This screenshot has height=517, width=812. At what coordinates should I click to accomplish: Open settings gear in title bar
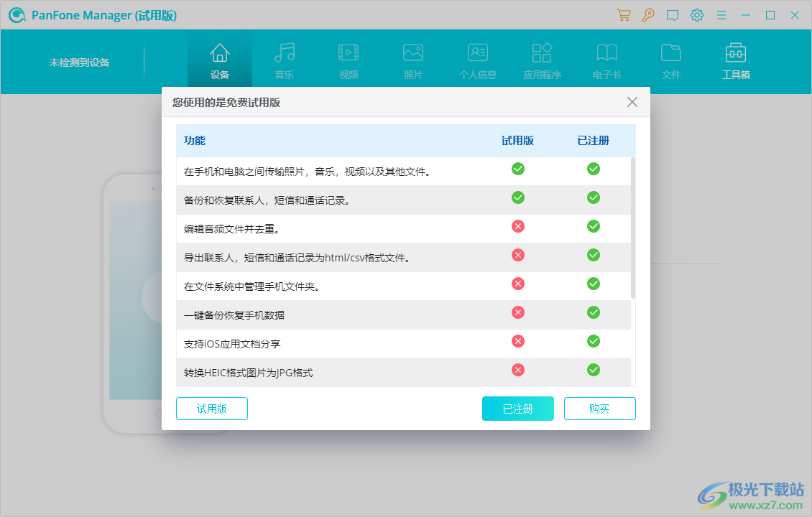697,15
